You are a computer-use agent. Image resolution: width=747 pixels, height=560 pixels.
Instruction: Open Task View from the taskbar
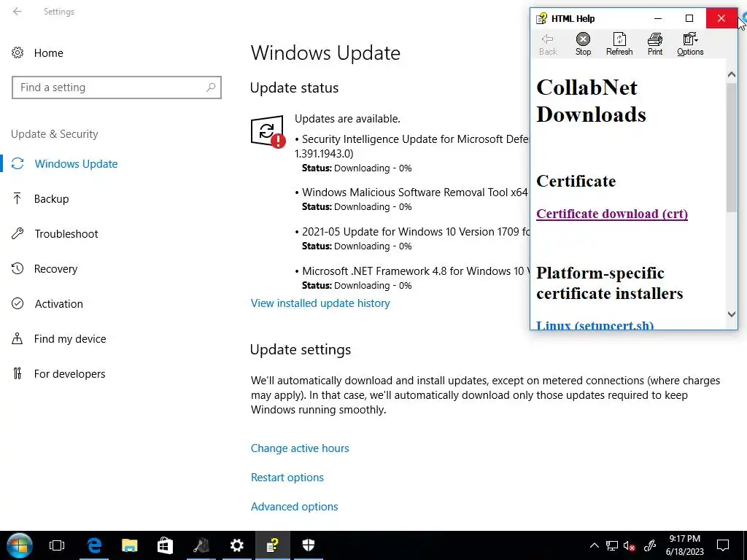point(57,545)
